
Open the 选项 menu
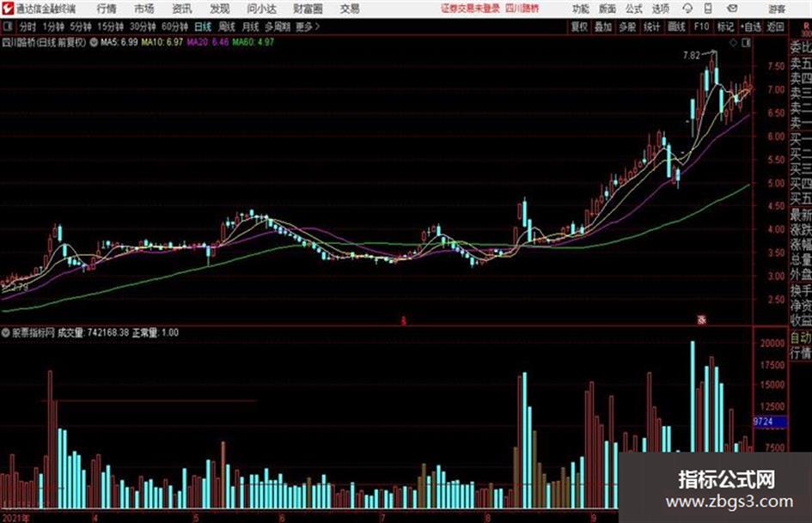click(x=660, y=9)
